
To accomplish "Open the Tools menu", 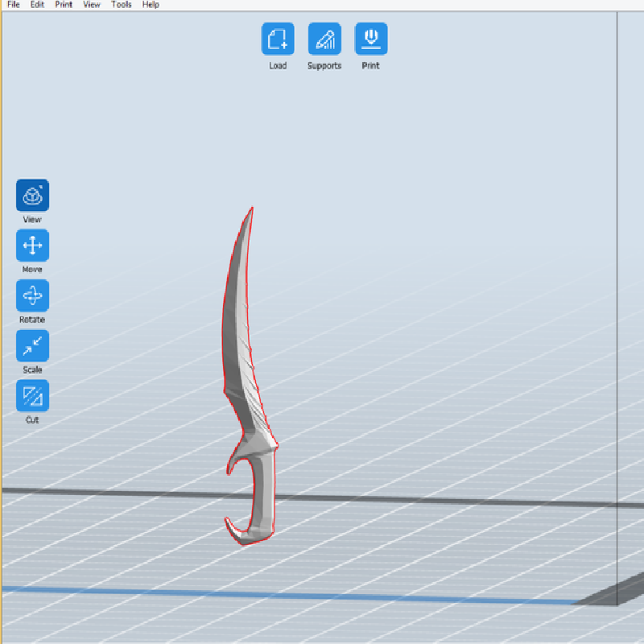I will [122, 5].
